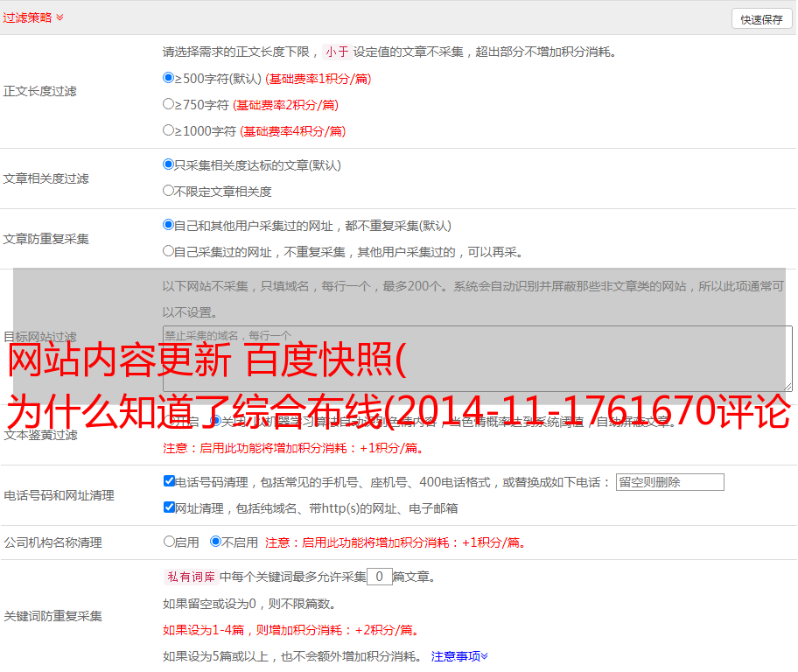Choose 不限定文章相关度 radio option
798x672 pixels.
tap(168, 191)
